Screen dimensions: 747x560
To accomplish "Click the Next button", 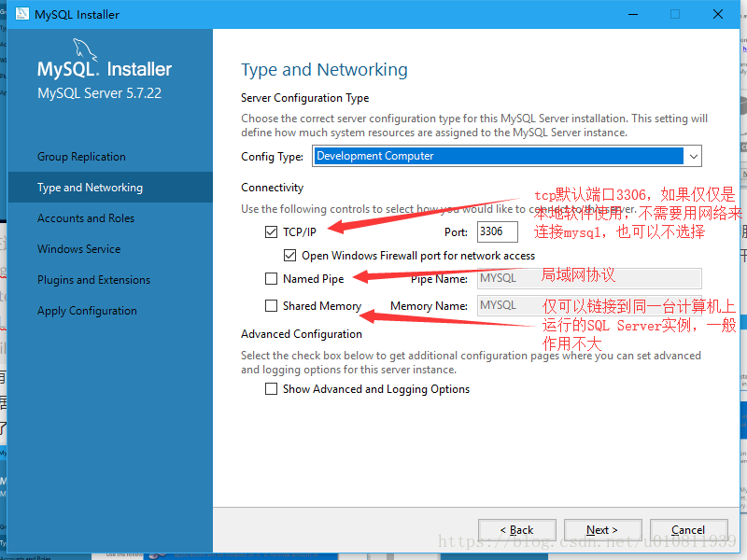I will [x=602, y=530].
